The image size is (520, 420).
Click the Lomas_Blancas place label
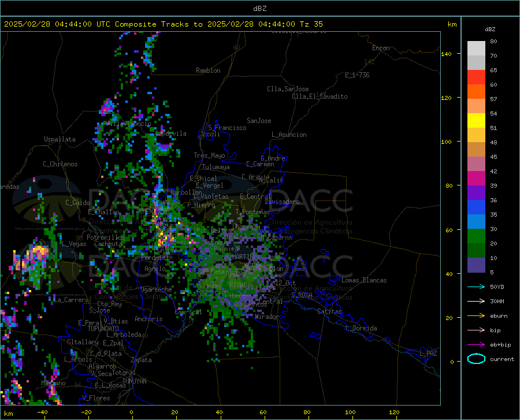[364, 280]
